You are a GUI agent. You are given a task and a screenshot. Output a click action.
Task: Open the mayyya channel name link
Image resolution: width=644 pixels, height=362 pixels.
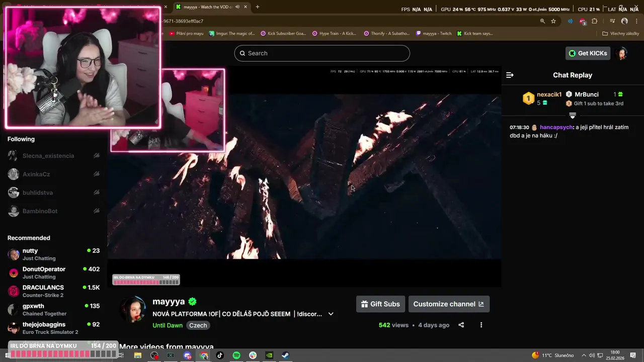tap(169, 302)
